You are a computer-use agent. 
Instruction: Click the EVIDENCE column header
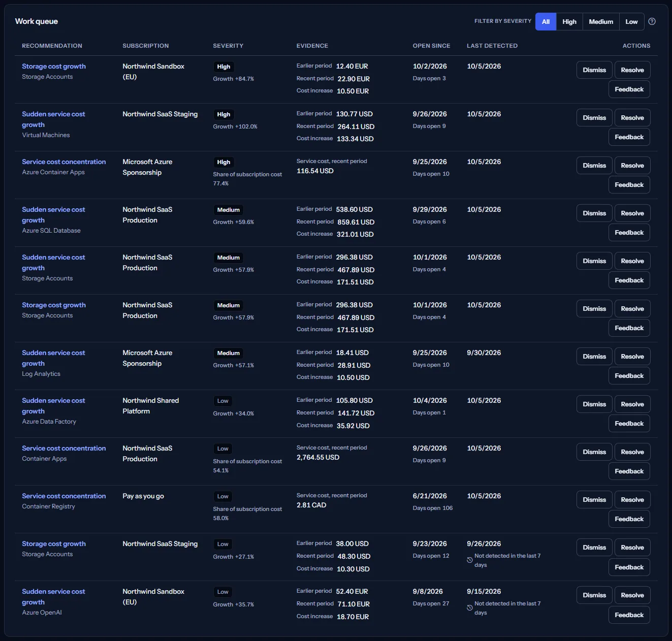[x=312, y=46]
